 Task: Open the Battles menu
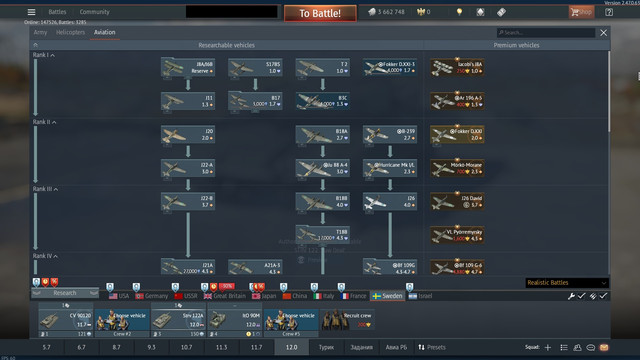pyautogui.click(x=57, y=12)
